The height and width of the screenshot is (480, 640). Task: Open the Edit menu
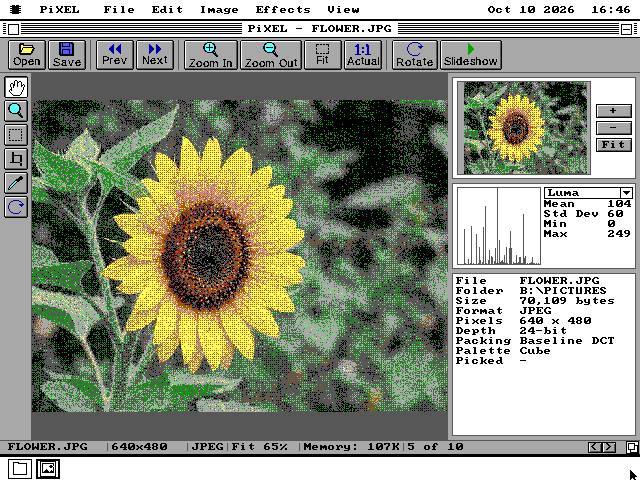167,9
